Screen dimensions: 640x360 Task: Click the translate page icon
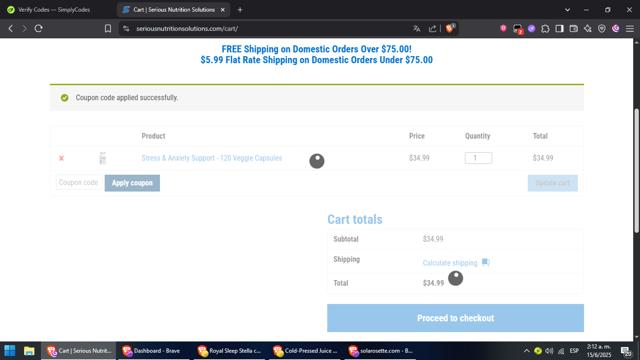click(x=416, y=29)
